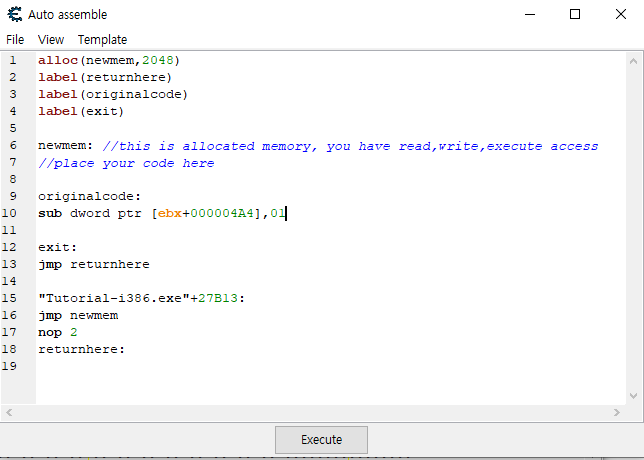
Task: Click the alloc(newmem,2048) line
Action: (x=109, y=60)
